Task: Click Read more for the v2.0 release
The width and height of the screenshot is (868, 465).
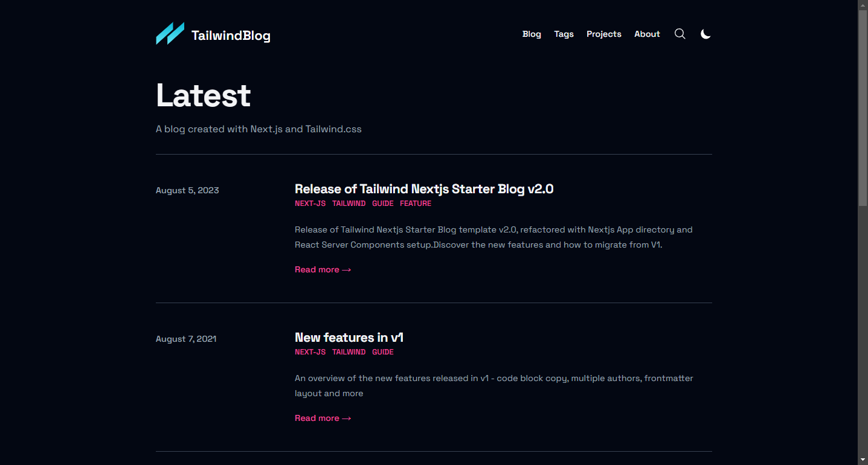Action: coord(323,269)
